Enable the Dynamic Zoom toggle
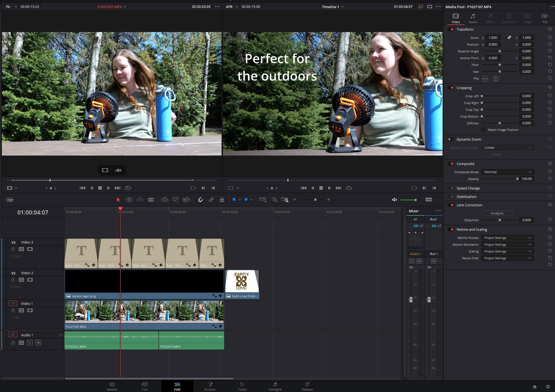This screenshot has width=555, height=392. pyautogui.click(x=451, y=139)
